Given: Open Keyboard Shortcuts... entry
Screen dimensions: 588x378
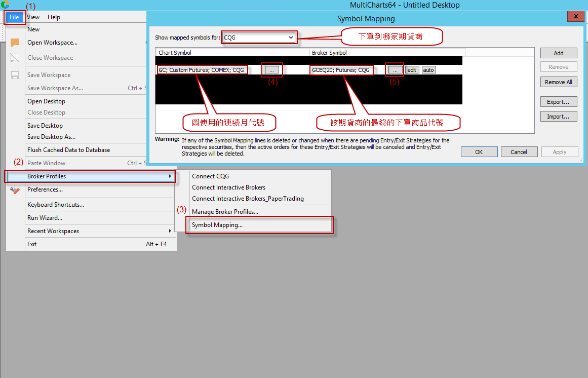Looking at the screenshot, I should [56, 205].
